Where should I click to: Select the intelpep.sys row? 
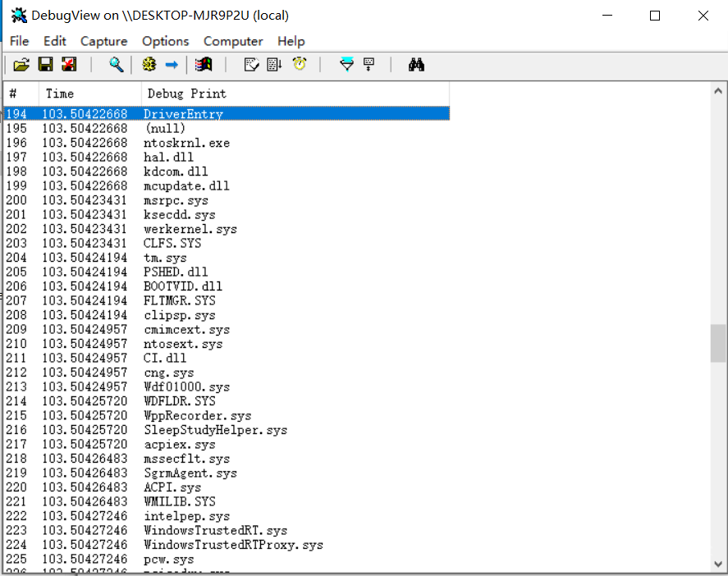(x=227, y=516)
